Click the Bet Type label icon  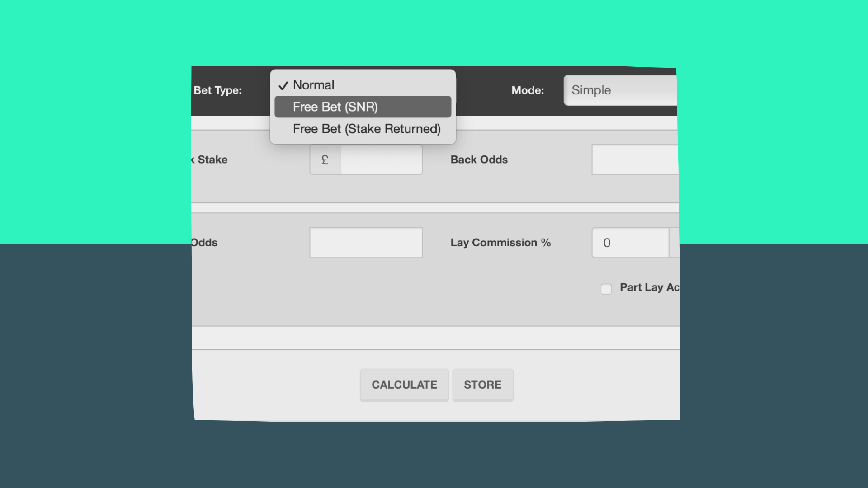217,89
